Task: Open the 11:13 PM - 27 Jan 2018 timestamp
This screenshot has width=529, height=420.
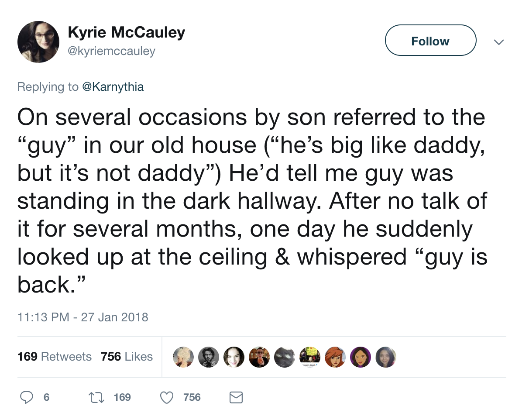Action: pyautogui.click(x=83, y=317)
